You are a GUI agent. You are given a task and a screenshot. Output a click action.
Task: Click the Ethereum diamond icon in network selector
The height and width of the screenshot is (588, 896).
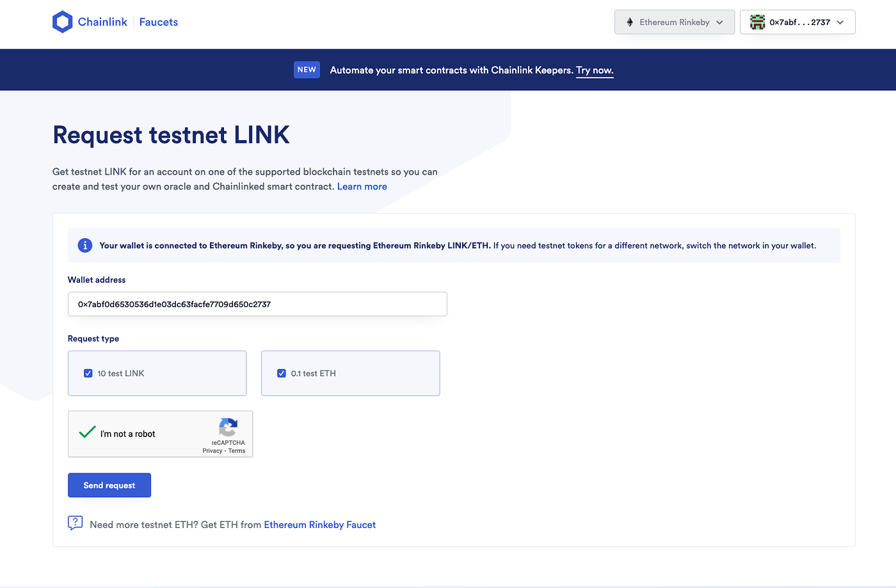tap(630, 22)
